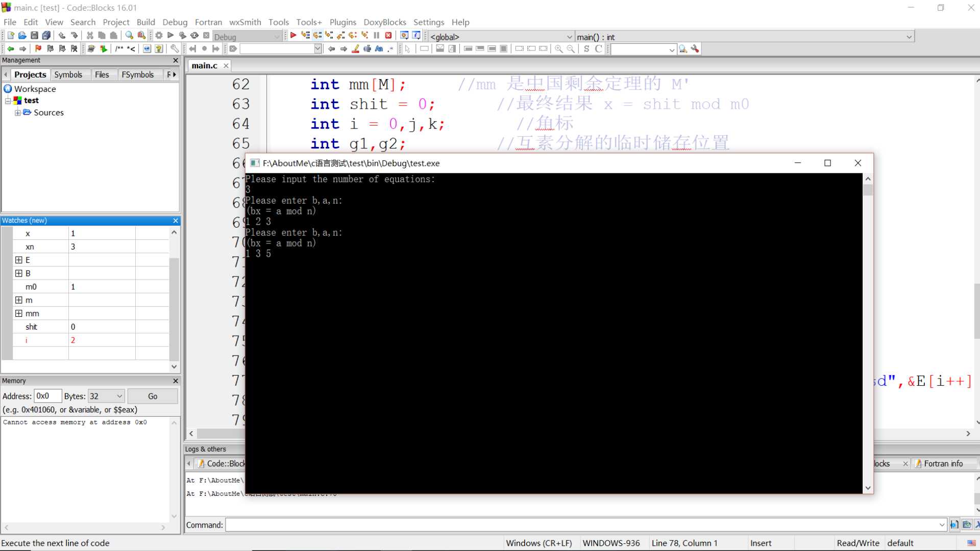This screenshot has width=980, height=551.
Task: Click the Zoom in icon in toolbar
Action: [559, 48]
